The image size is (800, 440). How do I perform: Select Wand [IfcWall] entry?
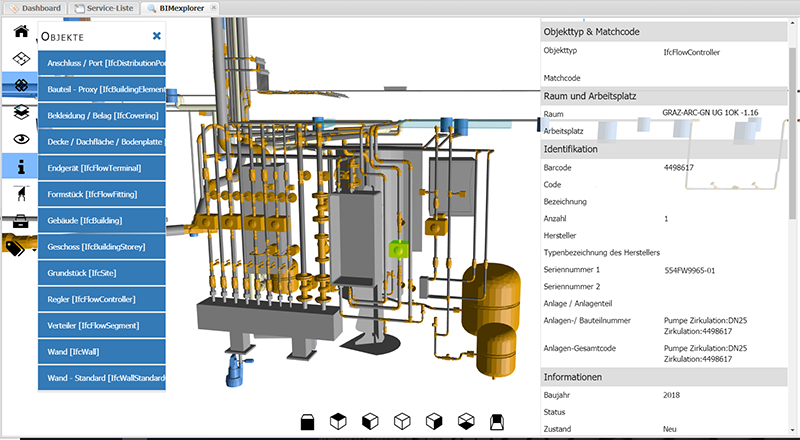(x=102, y=352)
